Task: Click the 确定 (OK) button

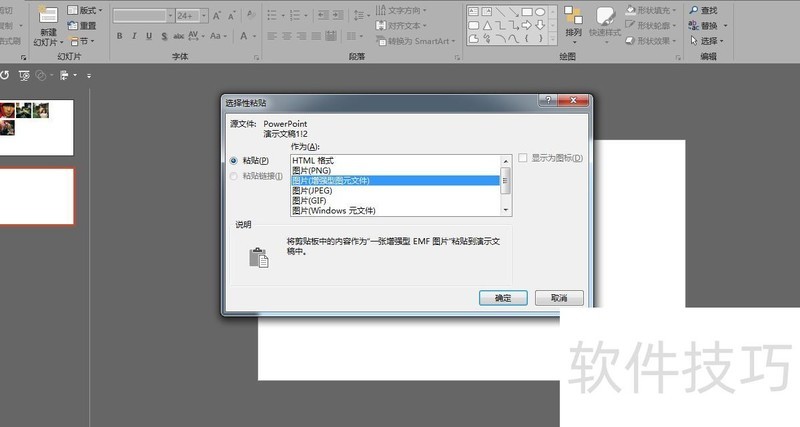Action: point(503,298)
